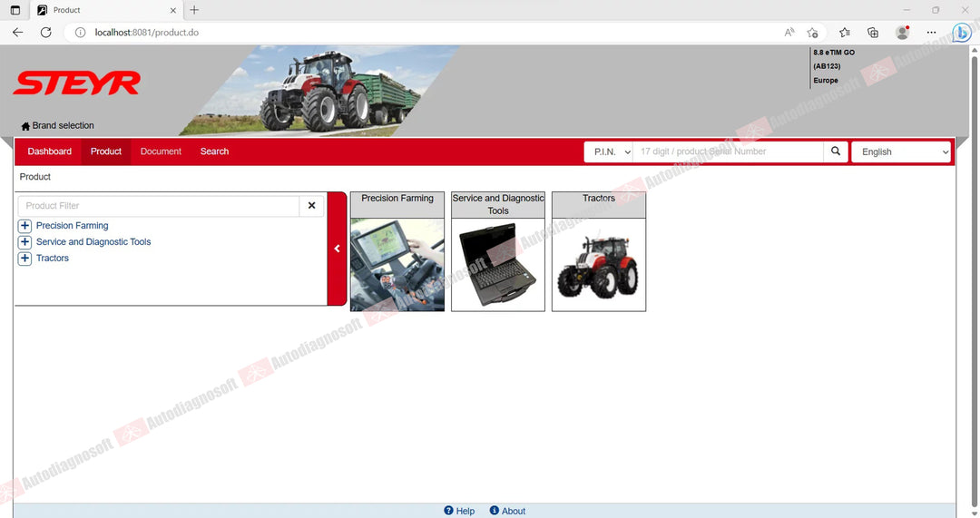Screen dimensions: 980x518
Task: Add this page to favorites star icon
Action: pos(812,33)
